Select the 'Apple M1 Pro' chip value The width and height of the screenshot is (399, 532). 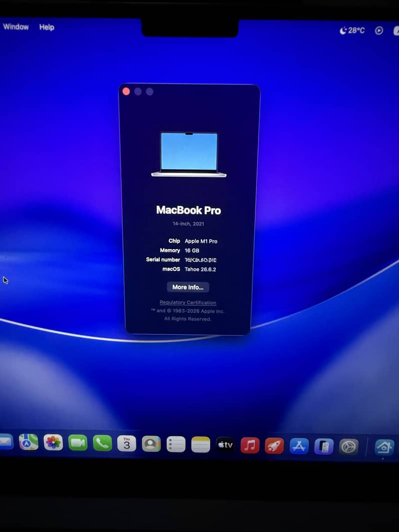tap(201, 241)
